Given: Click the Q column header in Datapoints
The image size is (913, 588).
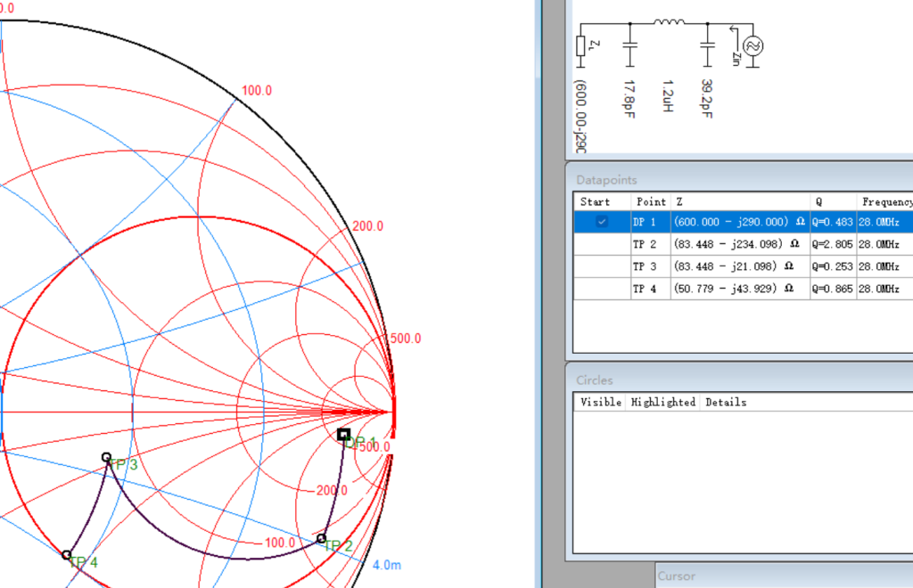Looking at the screenshot, I should pos(818,202).
